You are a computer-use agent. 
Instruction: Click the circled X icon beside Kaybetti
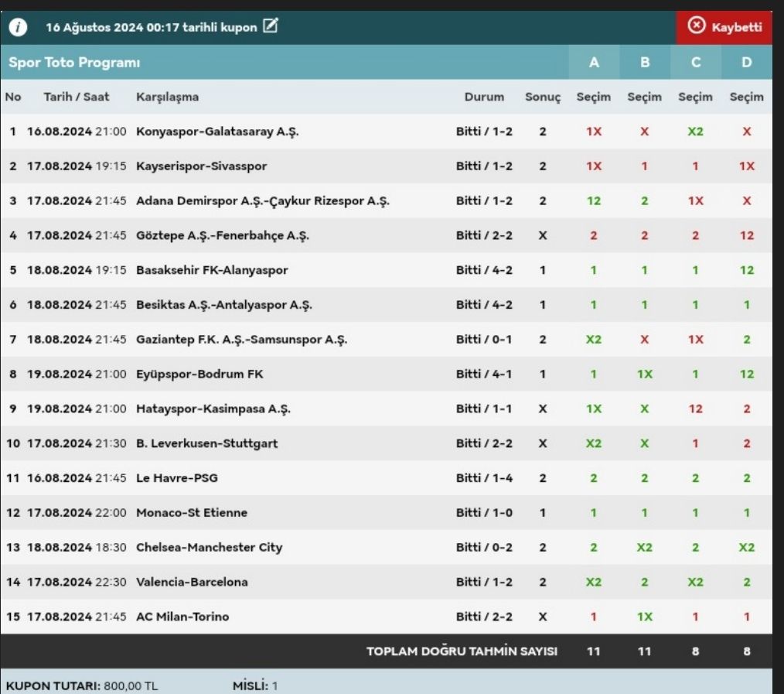[697, 26]
